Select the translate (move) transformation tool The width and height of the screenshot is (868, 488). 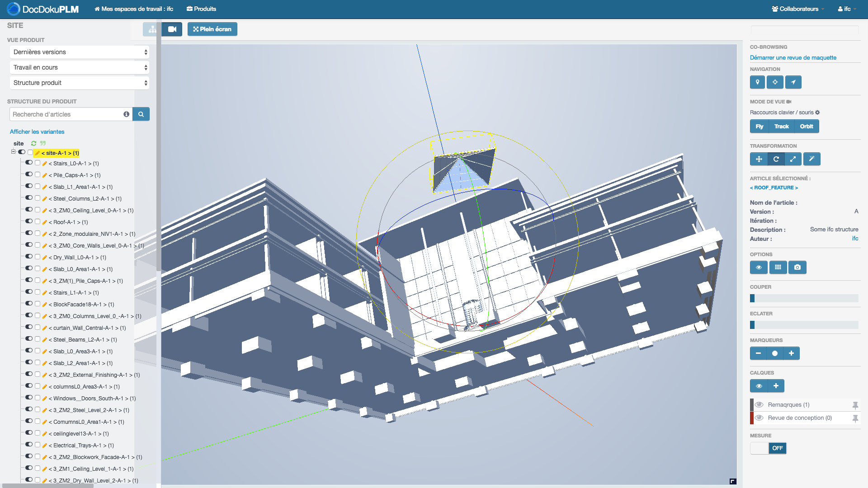759,159
